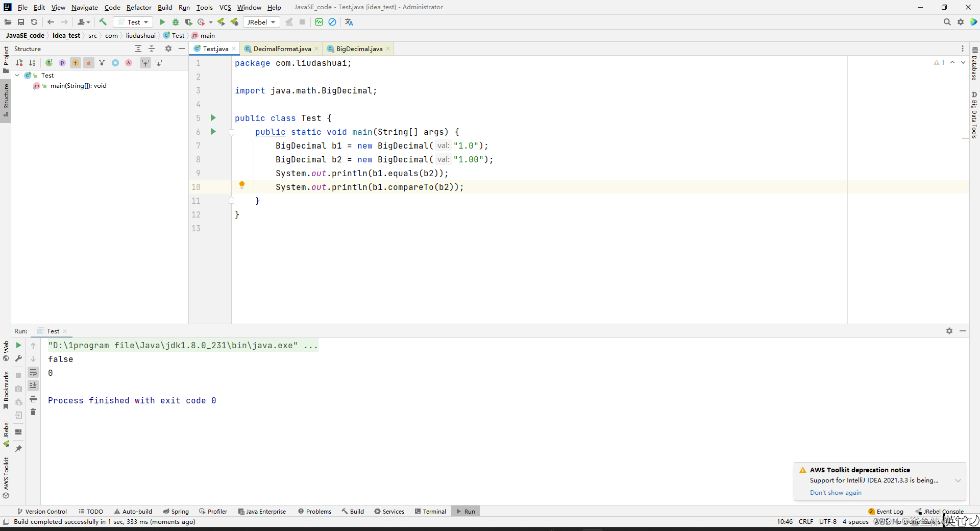Pin the Run tab
Image resolution: width=980 pixels, height=531 pixels.
[19, 449]
